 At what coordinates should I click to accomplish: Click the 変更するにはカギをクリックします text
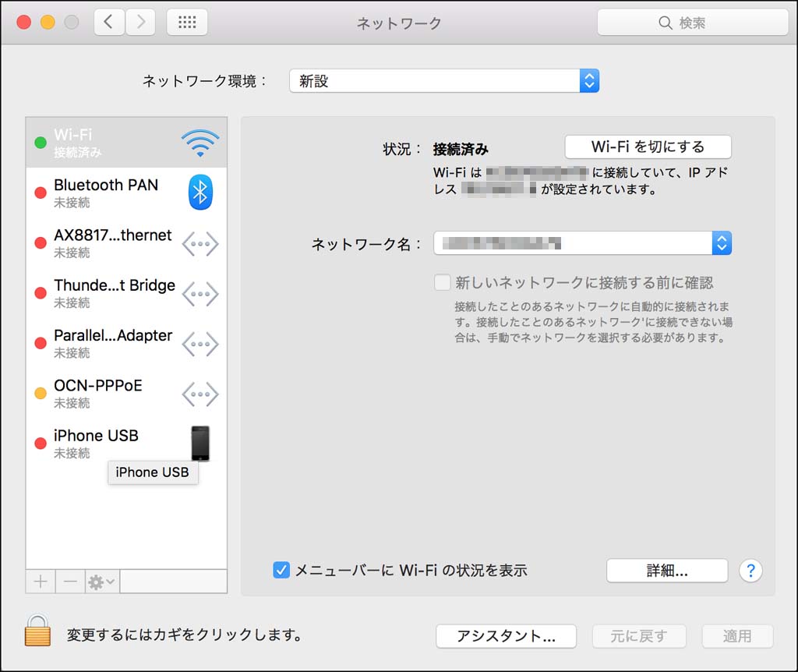[185, 635]
